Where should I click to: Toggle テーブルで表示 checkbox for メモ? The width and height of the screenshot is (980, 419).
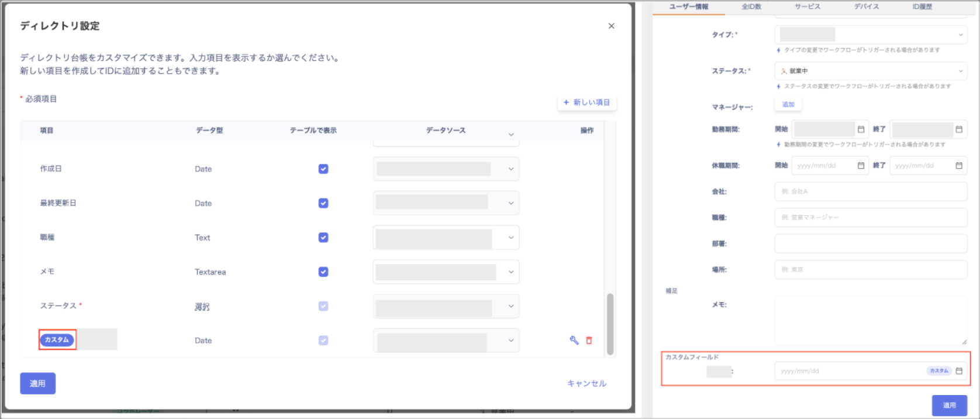click(x=323, y=272)
